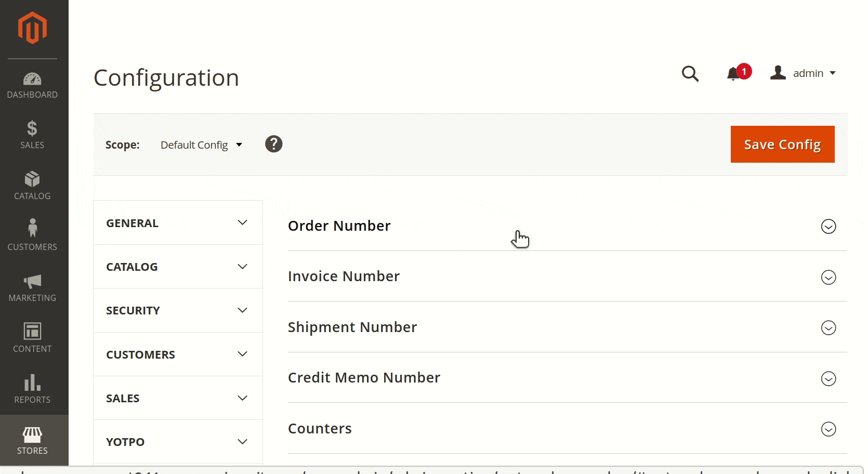Open the YOTPO configuration section
Image resolution: width=868 pixels, height=474 pixels.
177,441
